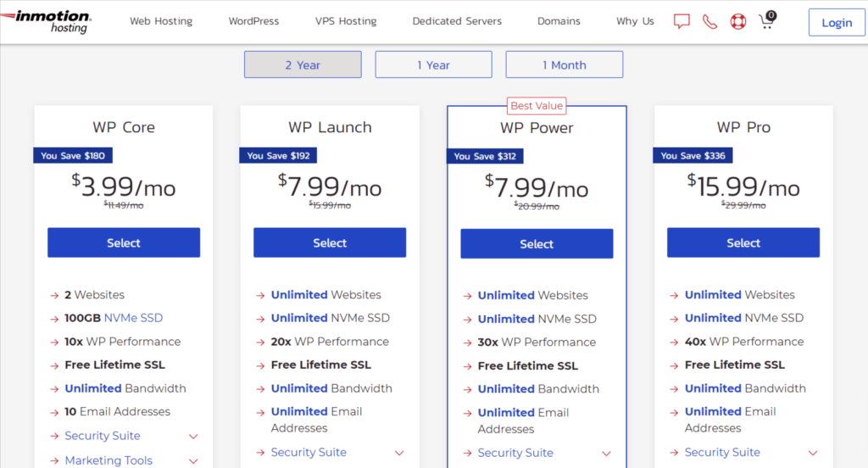
Task: Open the support lifebuoy icon
Action: (x=738, y=21)
